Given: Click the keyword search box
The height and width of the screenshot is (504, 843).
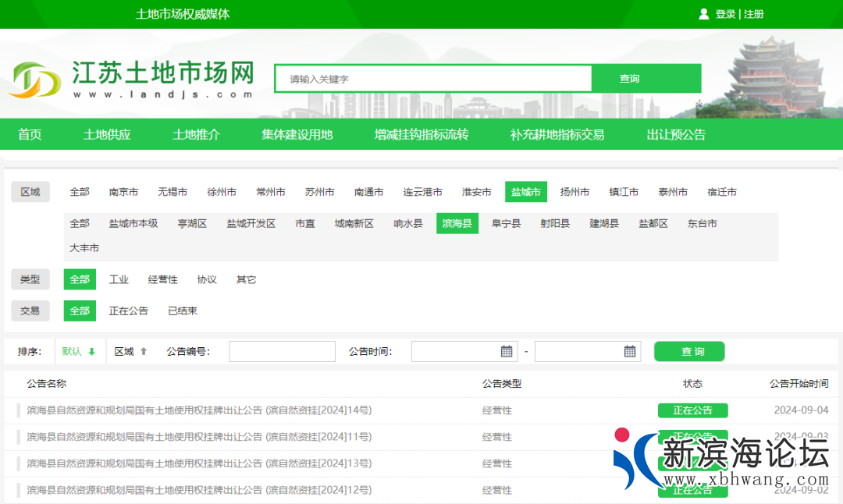Looking at the screenshot, I should pos(433,79).
